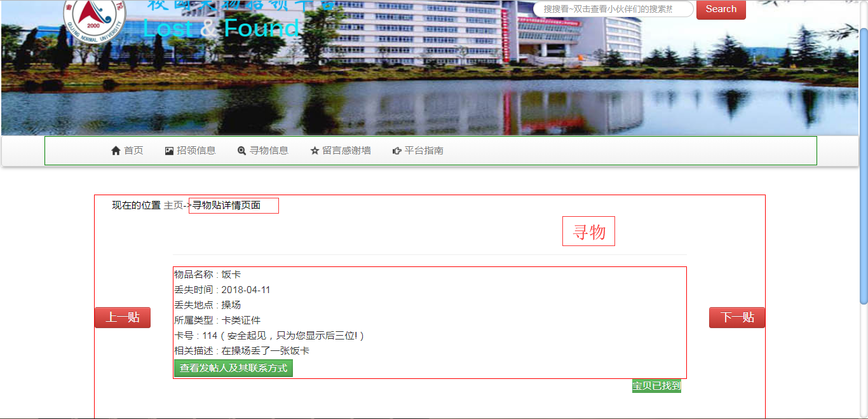Click the picture icon beside 招领信息
Screen dimensions: 868x419
[x=169, y=151]
